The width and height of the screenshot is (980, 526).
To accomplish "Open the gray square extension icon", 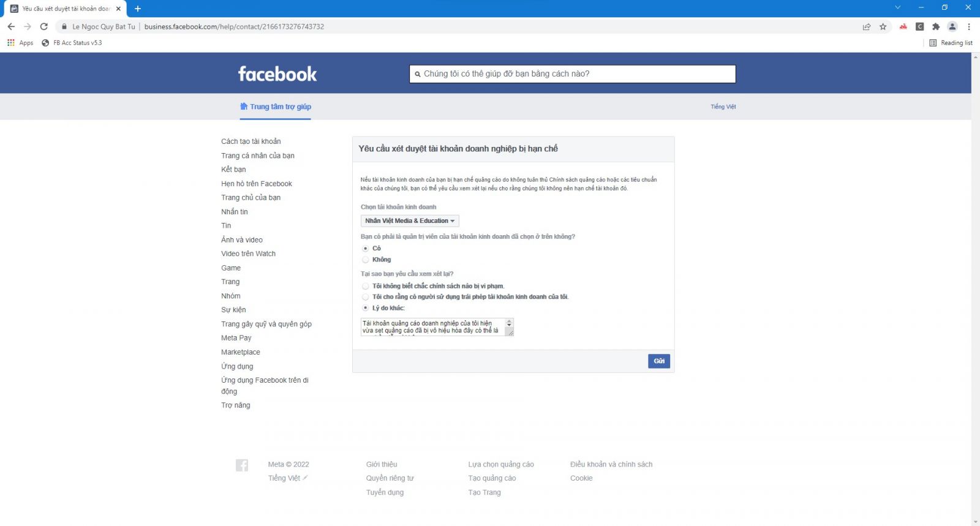I will point(920,26).
